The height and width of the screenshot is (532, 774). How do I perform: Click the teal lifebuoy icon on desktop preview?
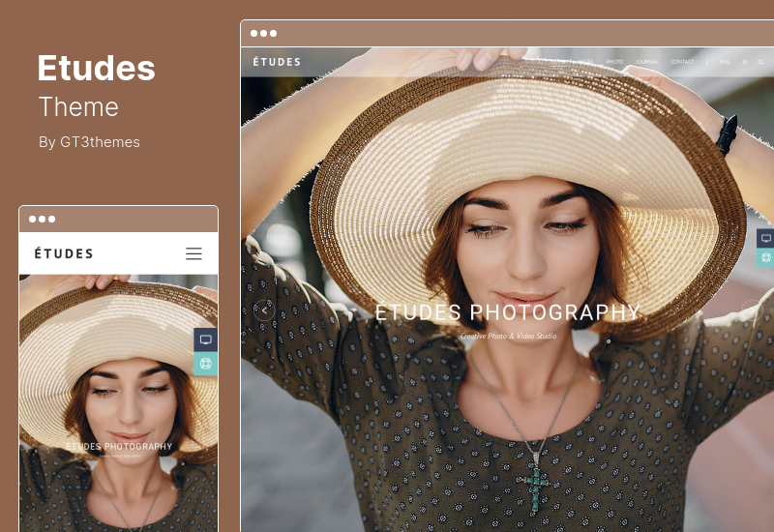click(765, 257)
